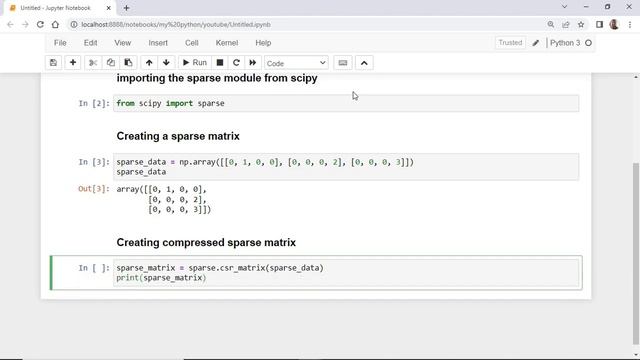Click the site information icon in address bar
640x360 pixels.
tap(74, 24)
